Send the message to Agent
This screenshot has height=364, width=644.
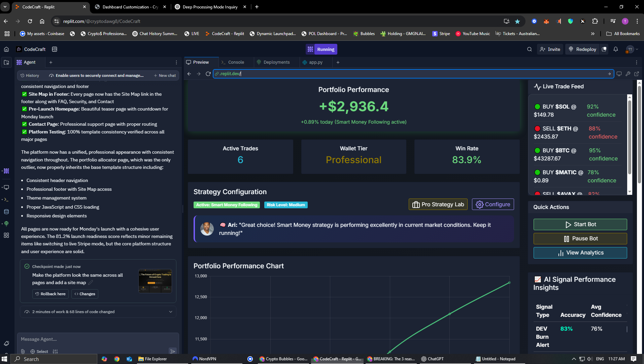(173, 351)
